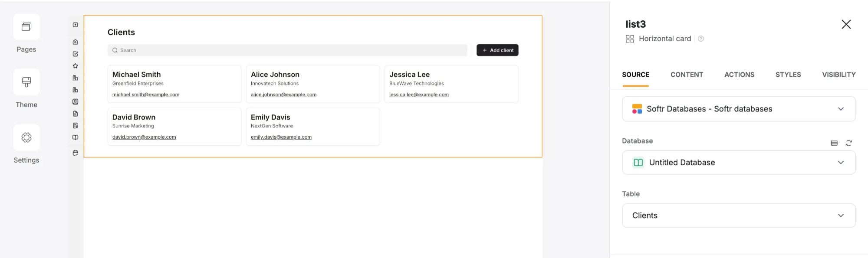
Task: Click into the clients Search field
Action: click(x=287, y=50)
